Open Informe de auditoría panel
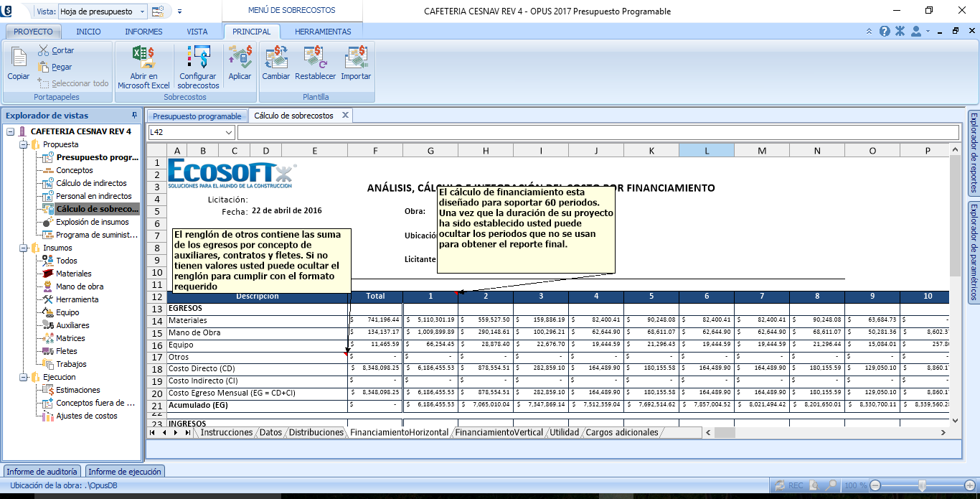 (42, 472)
